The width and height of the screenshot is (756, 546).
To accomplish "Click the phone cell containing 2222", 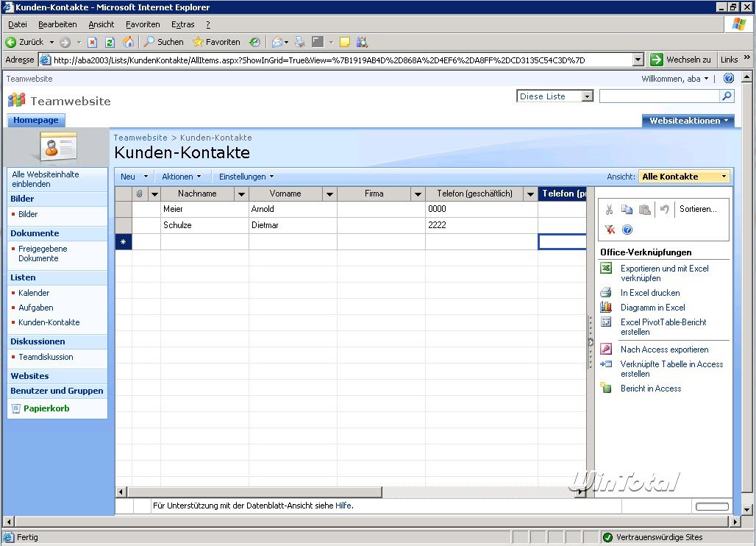I will click(481, 225).
